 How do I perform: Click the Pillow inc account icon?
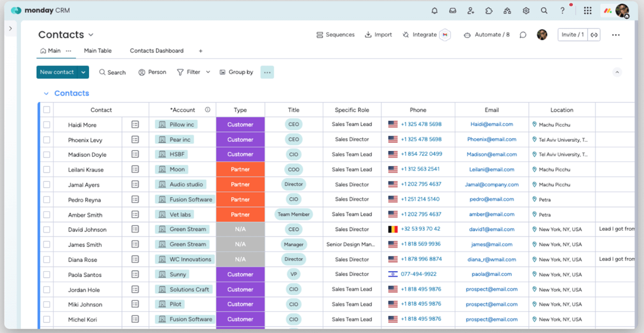(161, 124)
